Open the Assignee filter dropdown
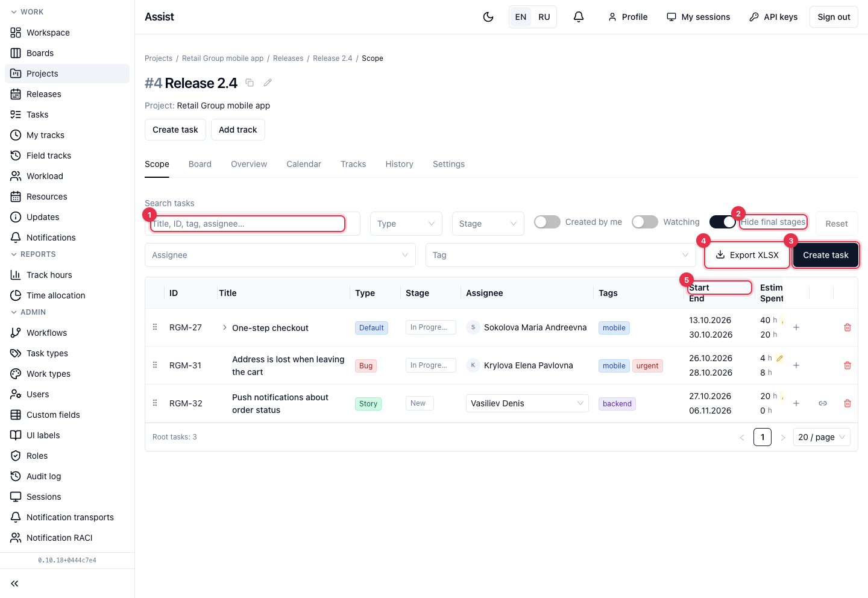The image size is (868, 598). [x=280, y=255]
